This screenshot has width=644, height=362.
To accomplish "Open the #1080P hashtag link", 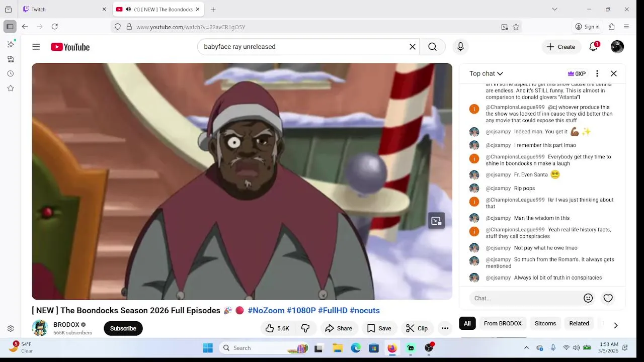I will [301, 310].
